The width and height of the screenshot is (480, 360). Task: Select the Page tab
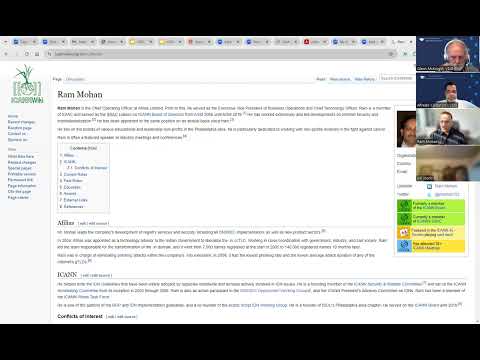tap(57, 79)
